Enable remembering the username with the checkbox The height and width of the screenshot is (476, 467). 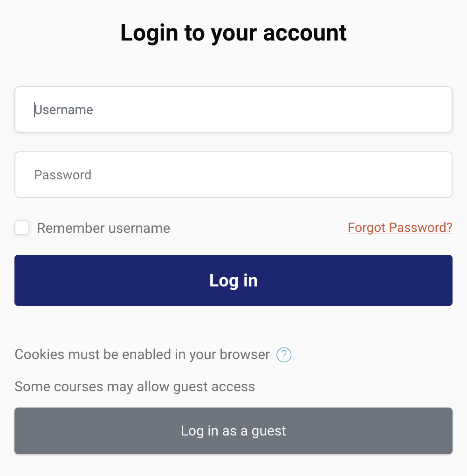point(22,228)
